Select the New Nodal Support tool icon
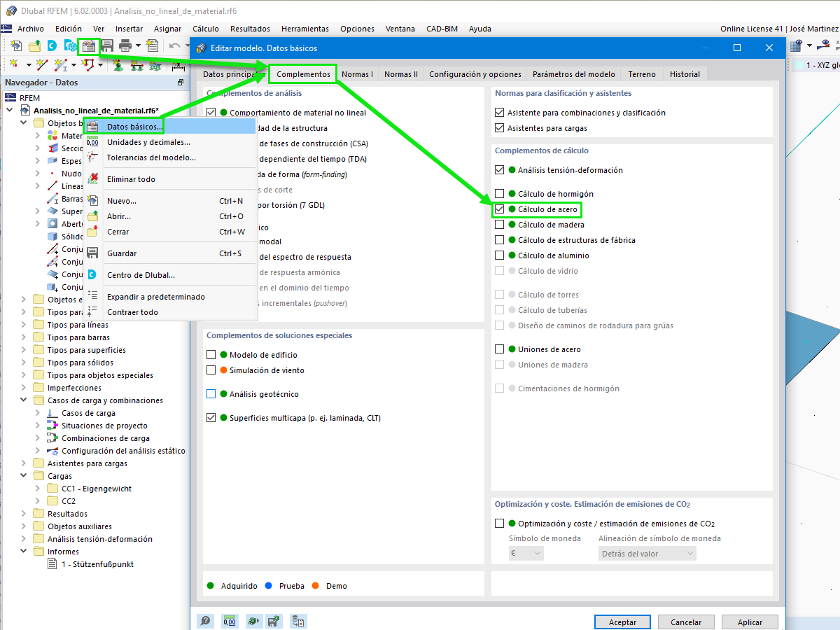The image size is (840, 630). [x=119, y=64]
